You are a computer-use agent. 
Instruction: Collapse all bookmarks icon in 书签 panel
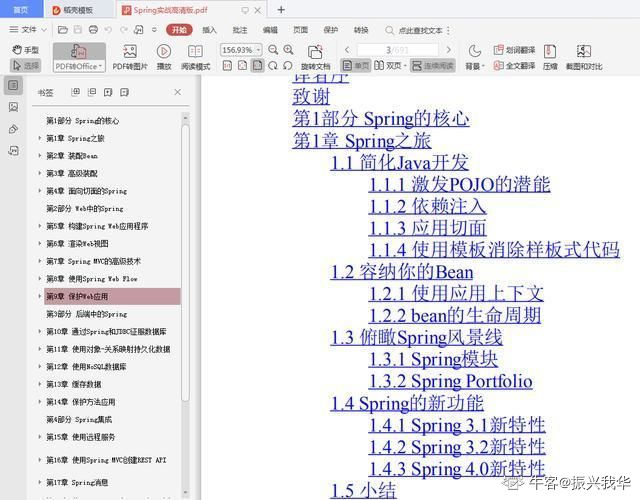pyautogui.click(x=92, y=92)
